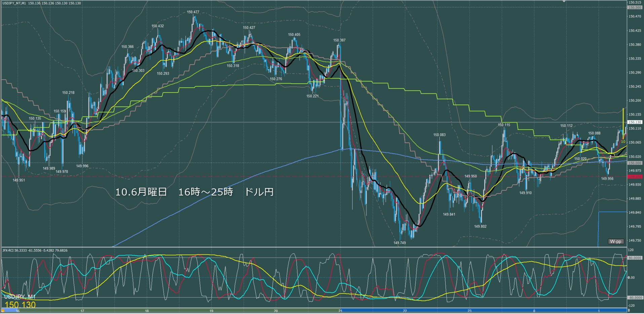This screenshot has height=314, width=644.
Task: Click the 150.477 highest price label
Action: (x=193, y=12)
